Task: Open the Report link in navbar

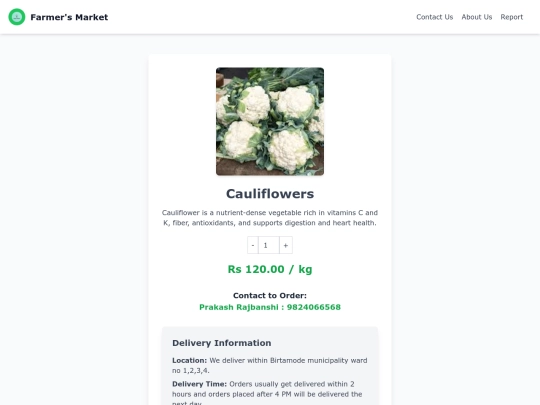Action: (511, 17)
